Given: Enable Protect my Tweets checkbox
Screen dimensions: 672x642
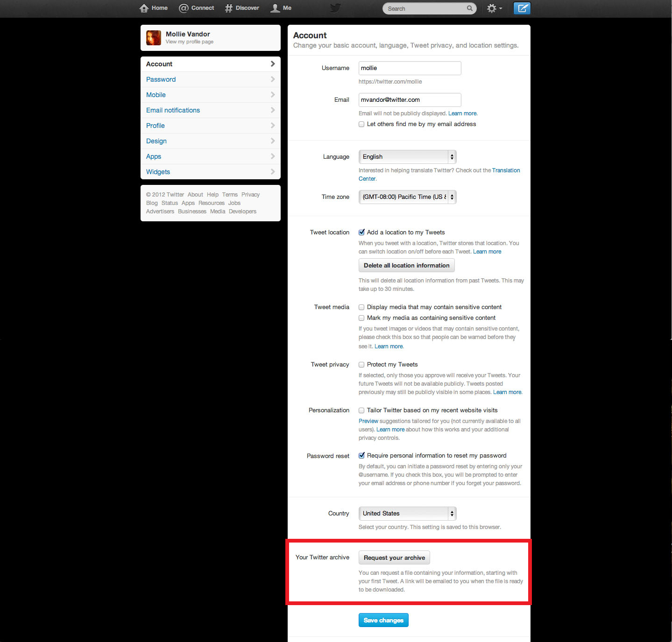Looking at the screenshot, I should pos(361,365).
